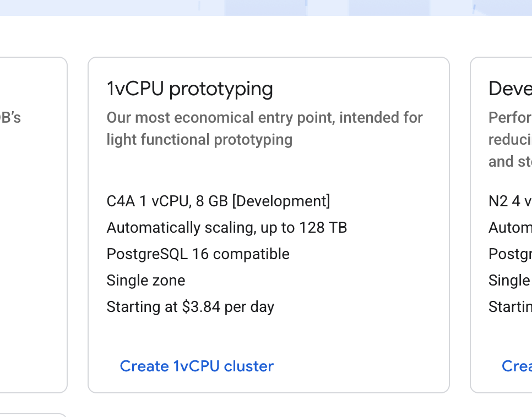
Task: Click the Create 1vCPU cluster link
Action: [x=197, y=366]
